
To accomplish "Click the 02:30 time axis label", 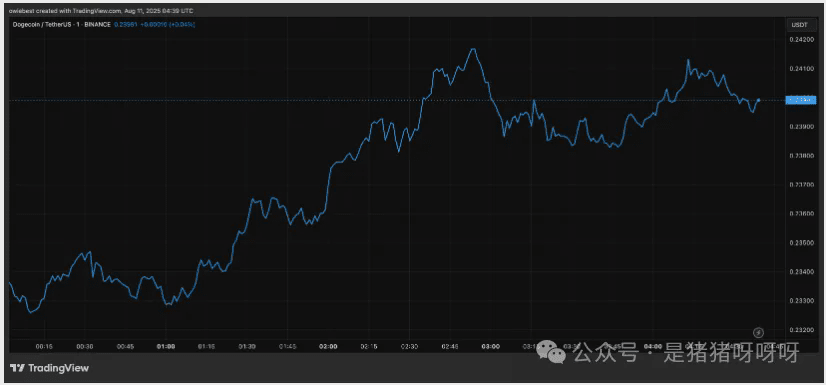I will tap(409, 347).
